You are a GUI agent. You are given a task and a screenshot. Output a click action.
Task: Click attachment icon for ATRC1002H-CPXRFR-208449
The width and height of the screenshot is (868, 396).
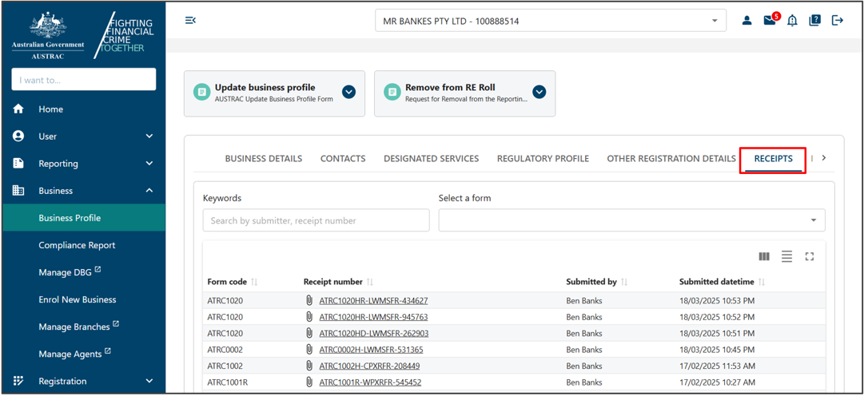click(x=309, y=366)
